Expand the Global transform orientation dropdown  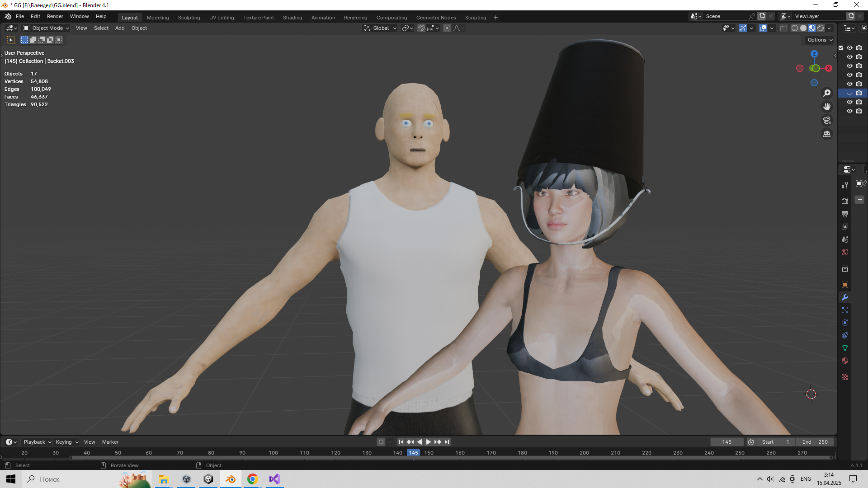pyautogui.click(x=380, y=28)
